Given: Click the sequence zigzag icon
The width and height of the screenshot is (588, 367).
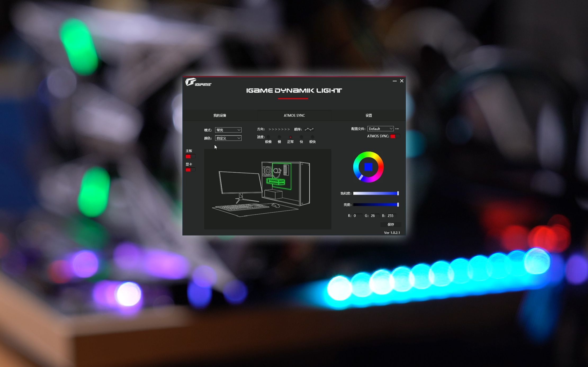Looking at the screenshot, I should tap(309, 129).
